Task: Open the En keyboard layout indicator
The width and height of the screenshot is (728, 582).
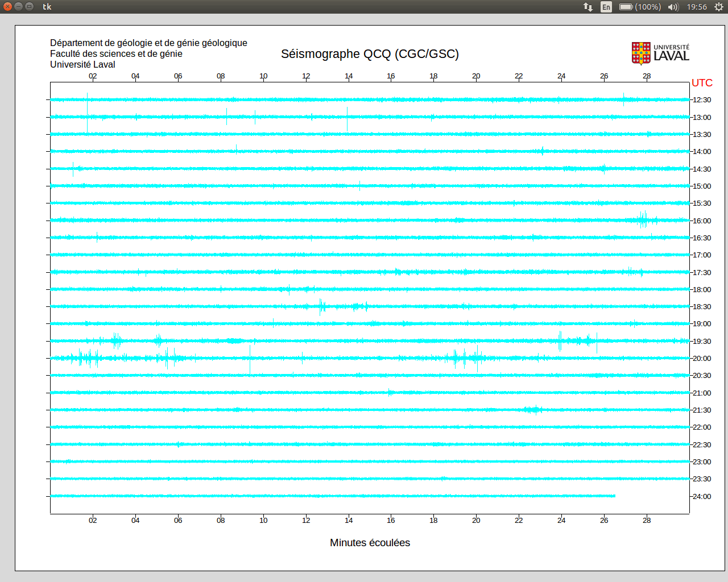Action: [x=606, y=7]
